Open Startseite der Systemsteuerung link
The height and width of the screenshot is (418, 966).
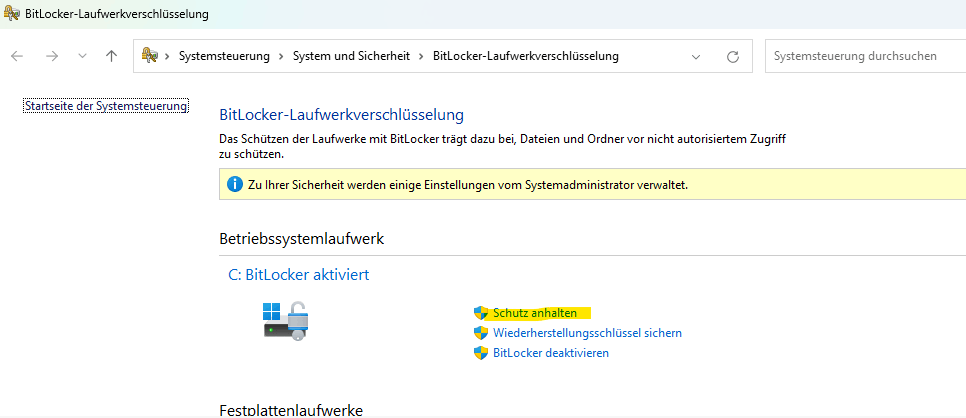tap(106, 106)
